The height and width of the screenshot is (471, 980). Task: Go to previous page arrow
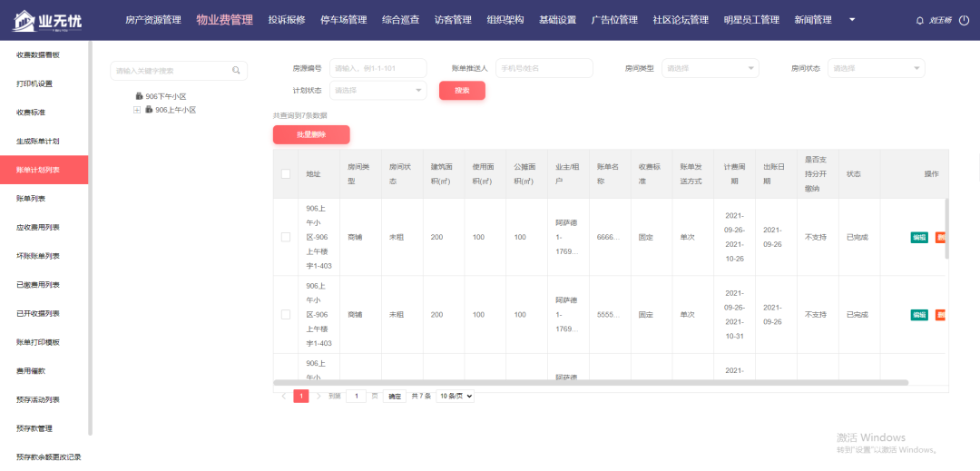pyautogui.click(x=284, y=396)
